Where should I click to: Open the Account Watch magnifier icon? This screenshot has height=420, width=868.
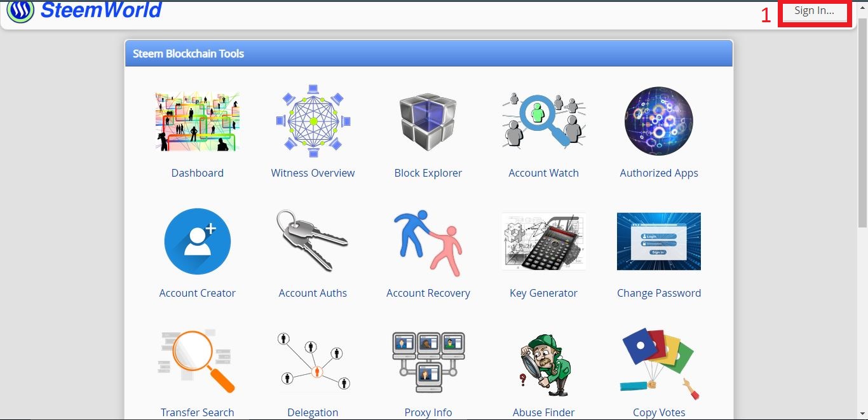pyautogui.click(x=543, y=121)
